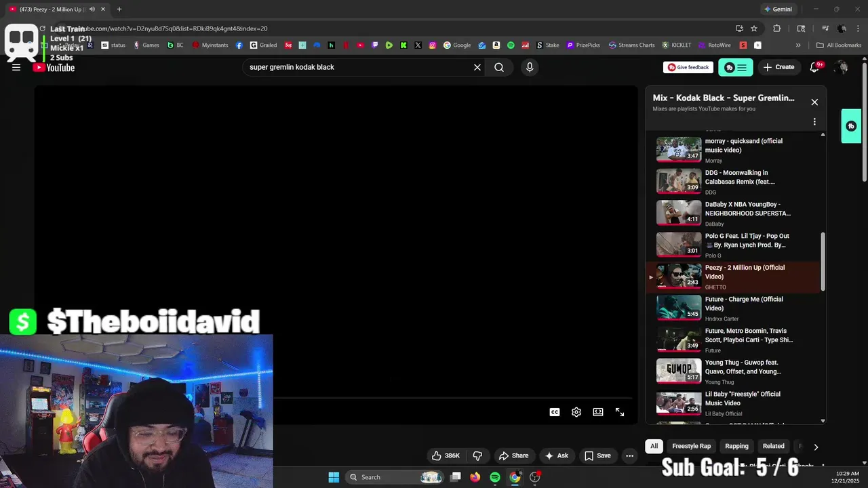Open Firefox from the taskbar
The width and height of the screenshot is (868, 488).
click(475, 477)
